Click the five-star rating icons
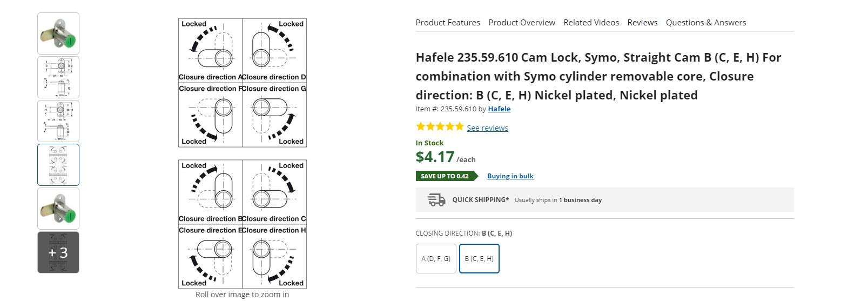 click(440, 127)
